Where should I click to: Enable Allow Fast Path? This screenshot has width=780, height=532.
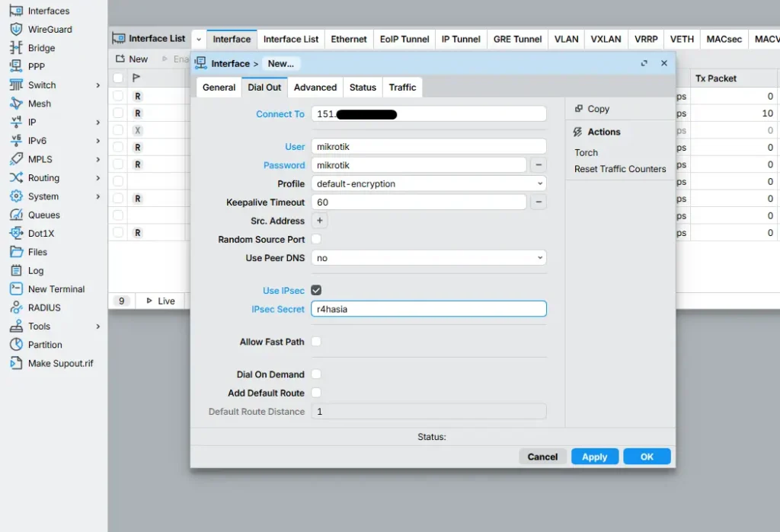[315, 342]
